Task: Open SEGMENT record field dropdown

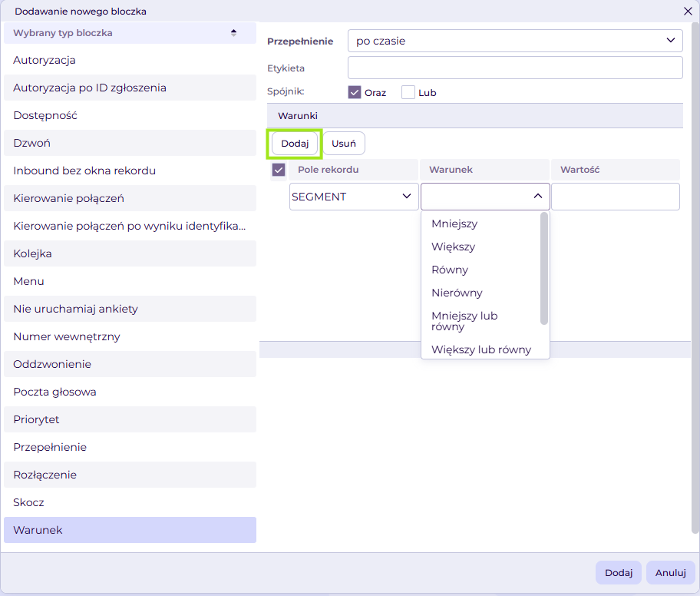Action: [x=354, y=197]
